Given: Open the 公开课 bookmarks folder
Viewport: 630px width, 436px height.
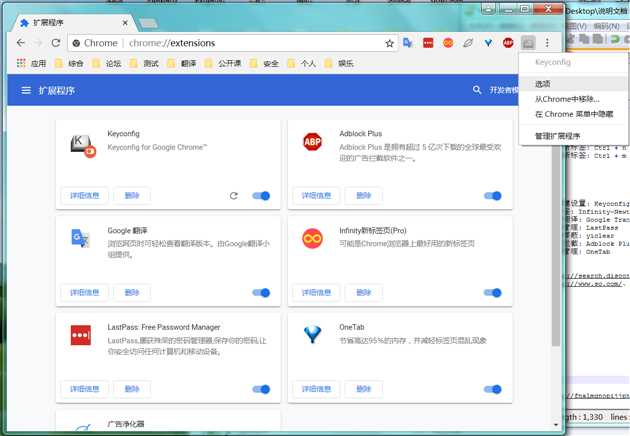Looking at the screenshot, I should click(223, 63).
